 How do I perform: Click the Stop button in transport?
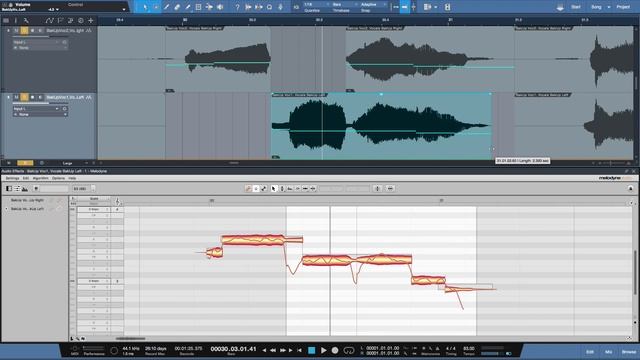[x=312, y=350]
